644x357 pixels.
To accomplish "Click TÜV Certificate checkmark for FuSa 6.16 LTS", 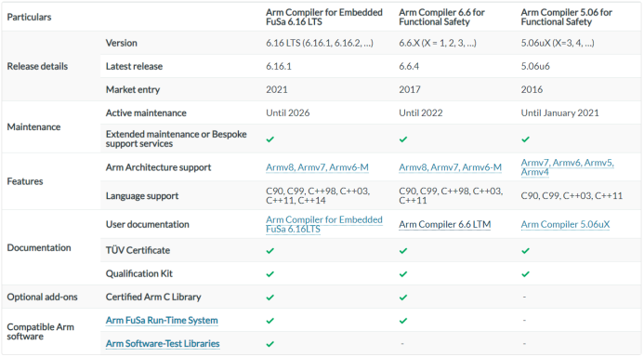I will pos(269,251).
